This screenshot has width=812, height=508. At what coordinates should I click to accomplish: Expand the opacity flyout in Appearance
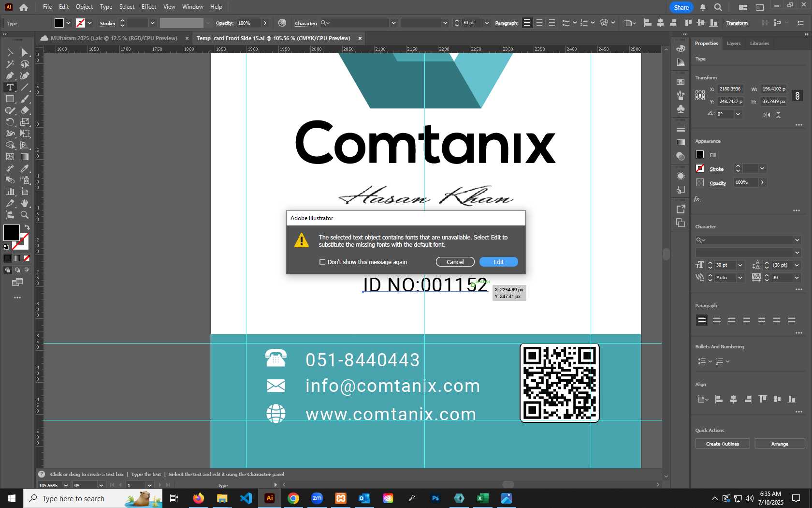[762, 182]
